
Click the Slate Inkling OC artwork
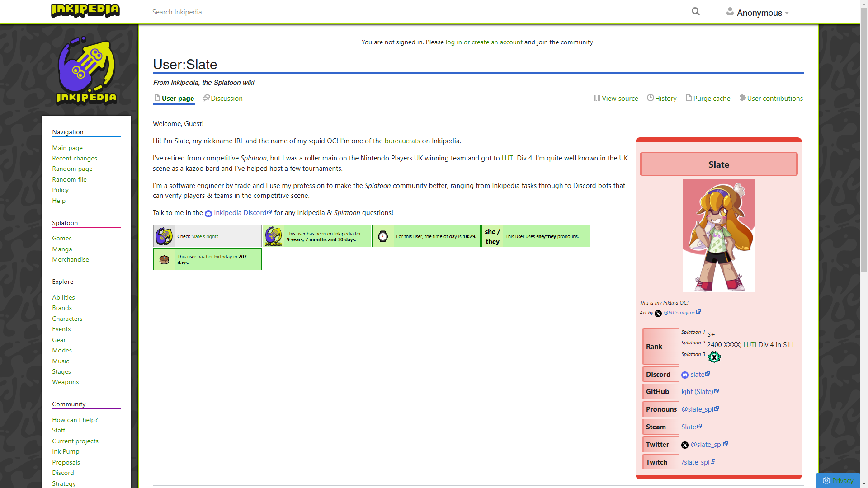718,236
